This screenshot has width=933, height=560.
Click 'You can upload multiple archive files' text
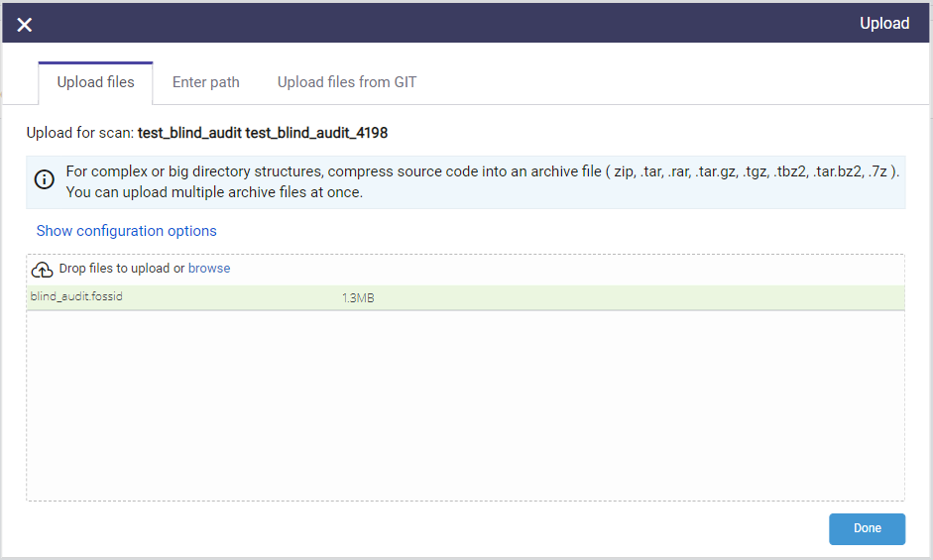click(x=214, y=192)
